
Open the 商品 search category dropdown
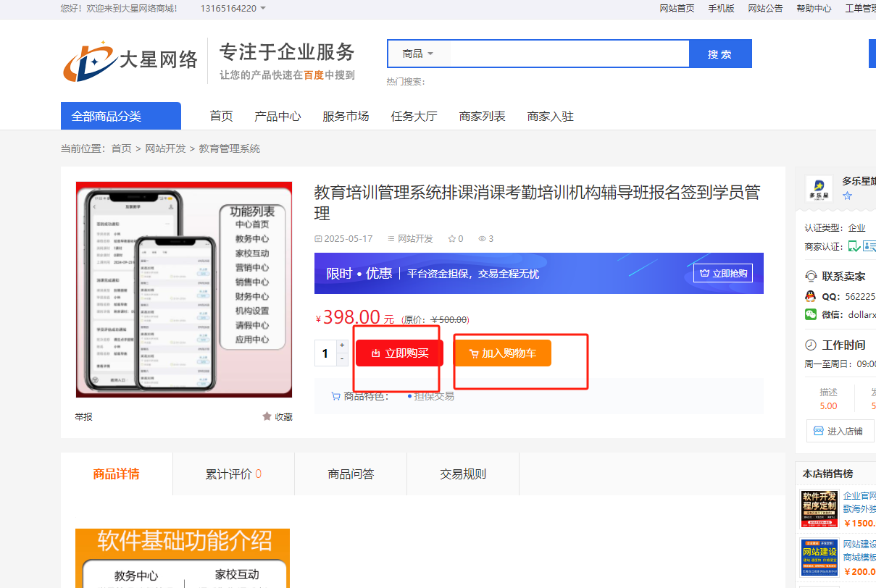(418, 54)
